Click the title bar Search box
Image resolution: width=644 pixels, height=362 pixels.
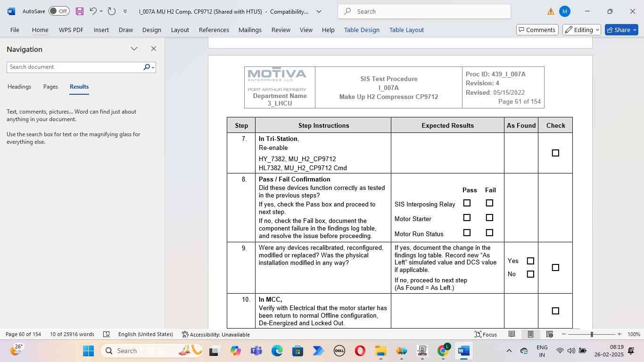coord(424,11)
